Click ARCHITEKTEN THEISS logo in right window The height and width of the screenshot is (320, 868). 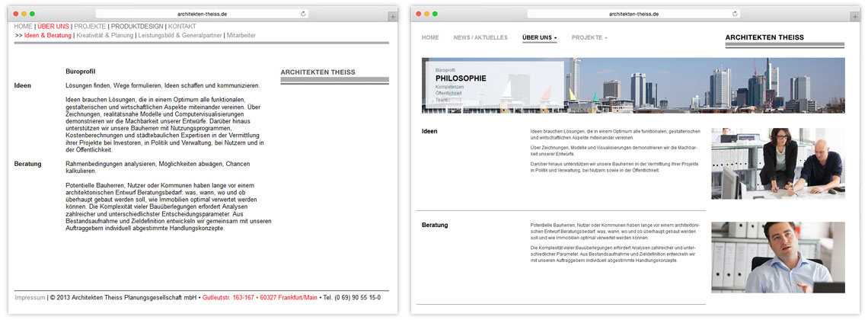pos(784,40)
